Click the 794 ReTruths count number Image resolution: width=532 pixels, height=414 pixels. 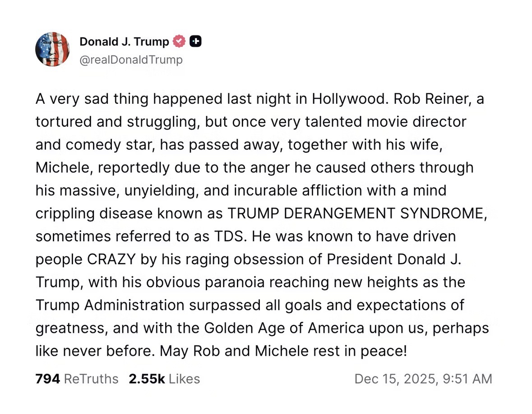tap(47, 379)
